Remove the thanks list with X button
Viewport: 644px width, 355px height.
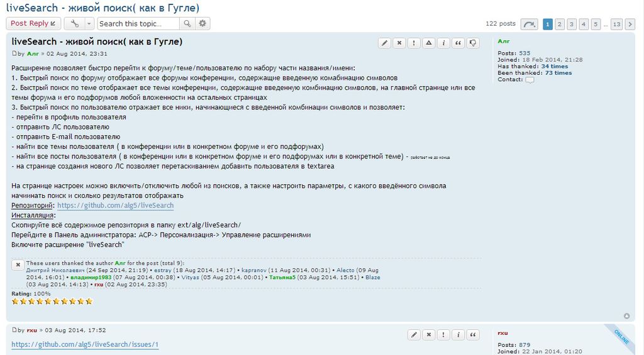(18, 265)
